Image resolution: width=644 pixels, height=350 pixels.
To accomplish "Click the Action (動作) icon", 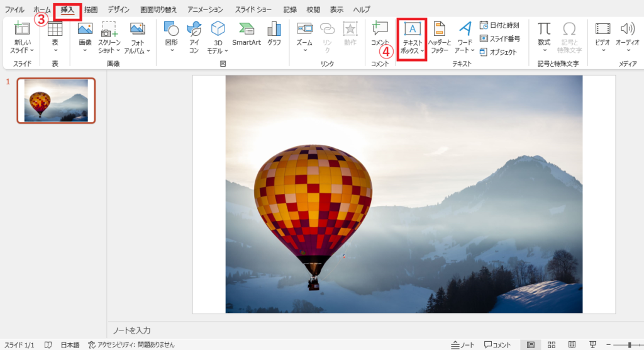I will tap(350, 28).
